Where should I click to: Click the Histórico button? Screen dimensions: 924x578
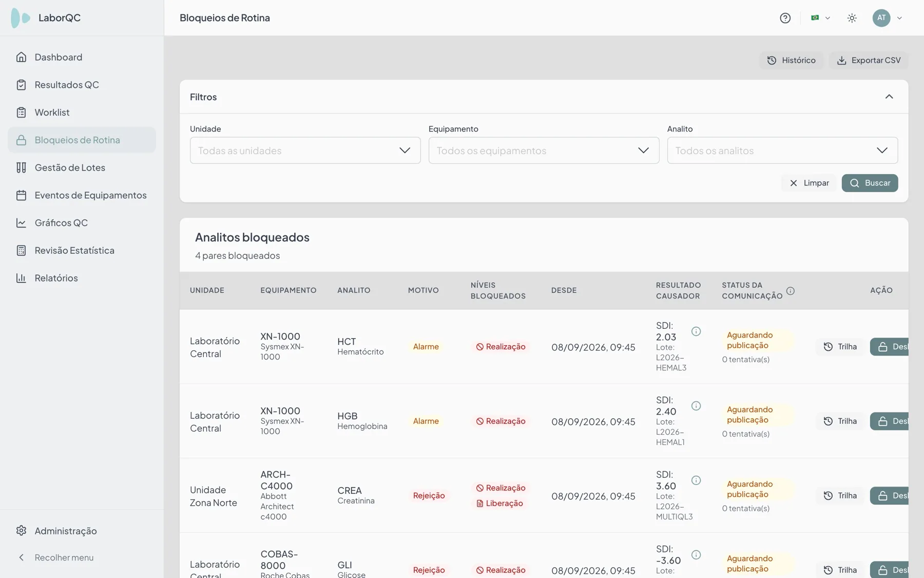[791, 61]
